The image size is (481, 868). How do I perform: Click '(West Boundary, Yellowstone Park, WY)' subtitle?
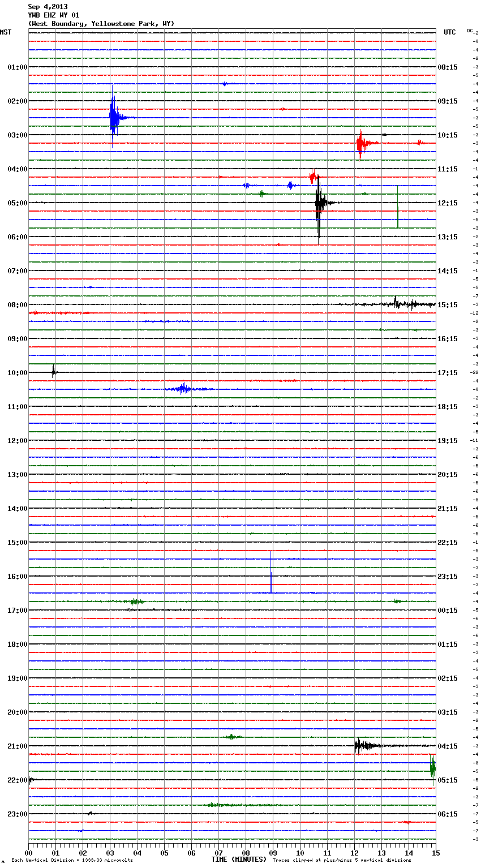(101, 24)
